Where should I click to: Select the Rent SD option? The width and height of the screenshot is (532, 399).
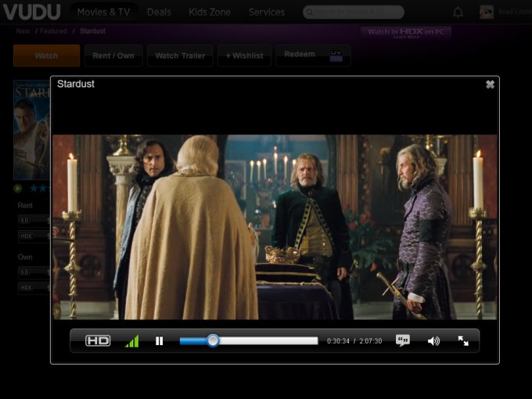point(34,221)
